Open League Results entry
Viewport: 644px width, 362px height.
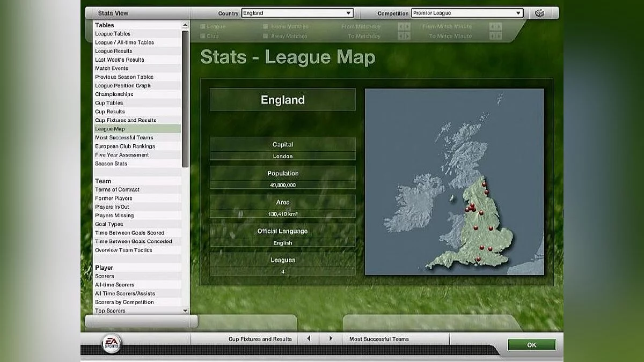137,51
